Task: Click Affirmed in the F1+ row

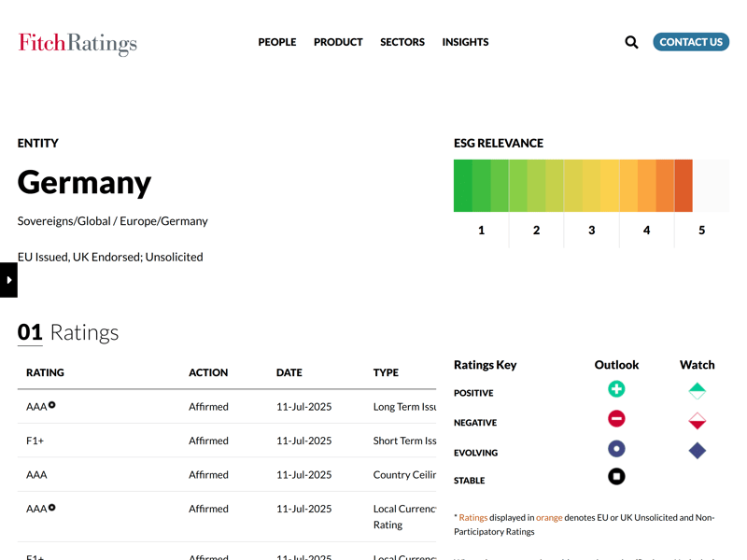Action: click(x=208, y=441)
